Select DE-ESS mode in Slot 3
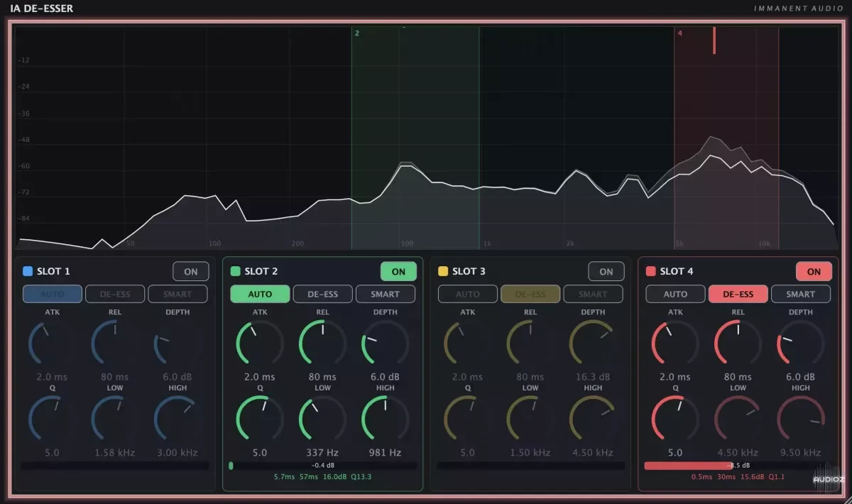 [530, 294]
